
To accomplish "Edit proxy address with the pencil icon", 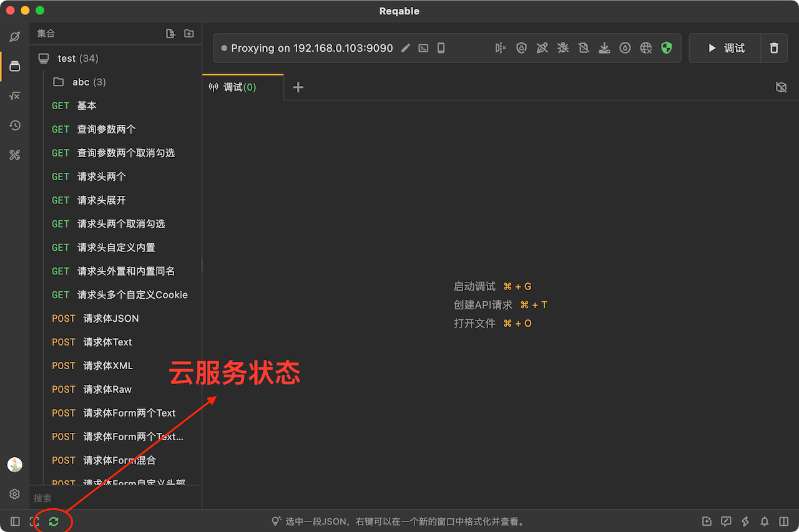I will click(x=406, y=48).
